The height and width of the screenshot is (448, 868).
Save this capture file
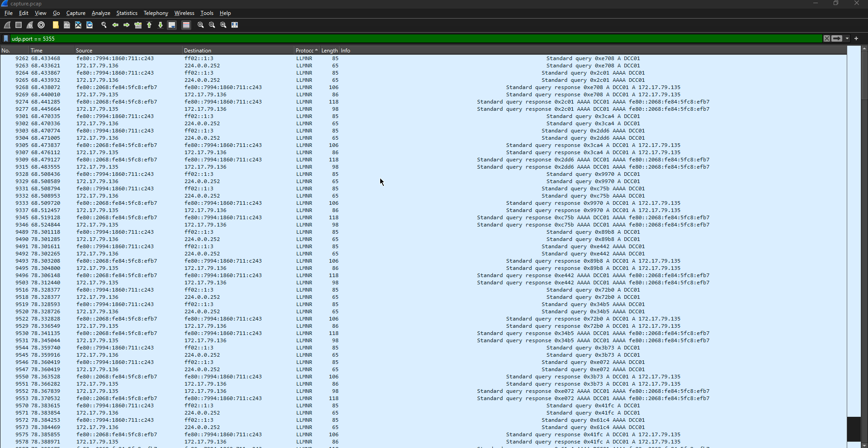pos(67,25)
